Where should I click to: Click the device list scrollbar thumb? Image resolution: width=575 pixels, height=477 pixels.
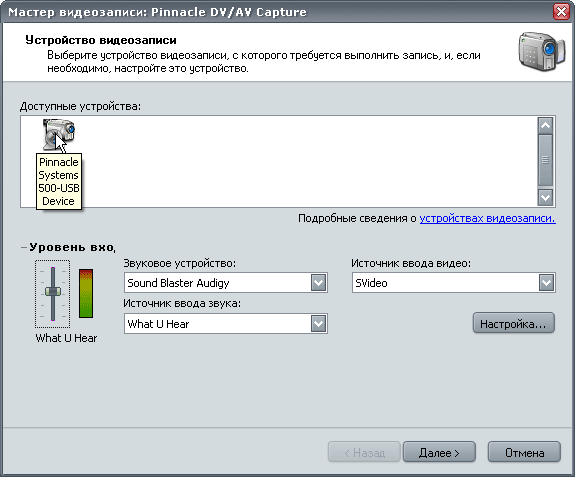click(545, 160)
